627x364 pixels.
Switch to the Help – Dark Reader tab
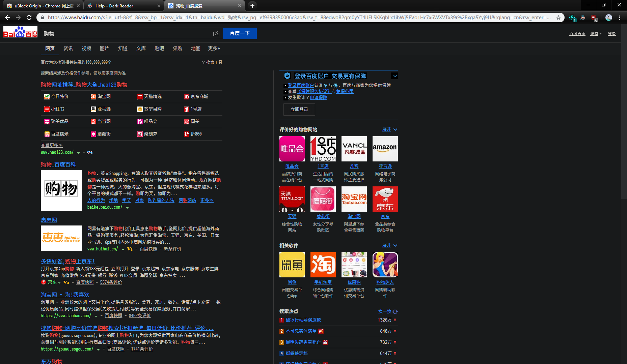click(x=123, y=6)
